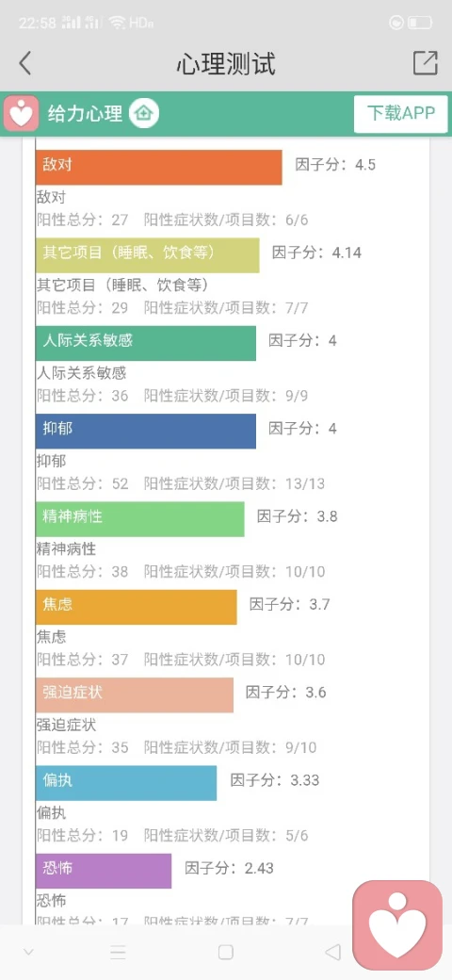This screenshot has height=980, width=452.
Task: Select the green 人际关系敏感 bar
Action: 145,343
